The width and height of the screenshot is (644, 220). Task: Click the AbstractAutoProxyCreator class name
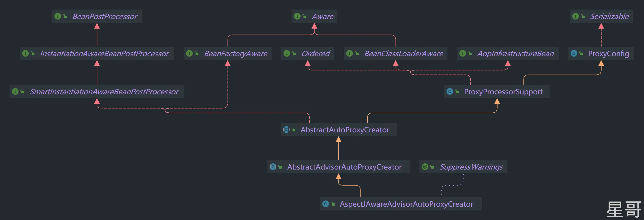tap(345, 130)
